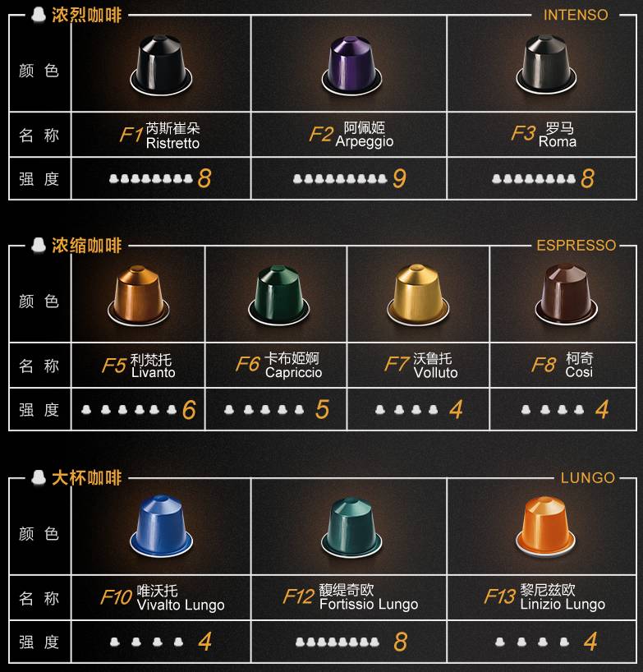Select the purple Arpeggio capsule
The image size is (643, 672).
351,65
